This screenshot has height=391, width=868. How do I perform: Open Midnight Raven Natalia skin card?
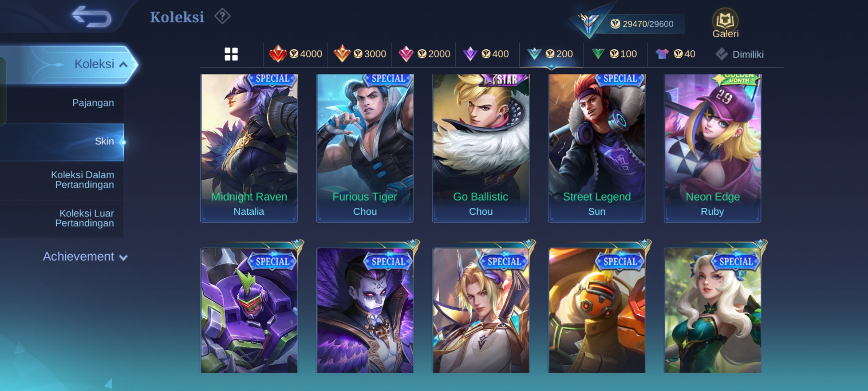coord(249,148)
